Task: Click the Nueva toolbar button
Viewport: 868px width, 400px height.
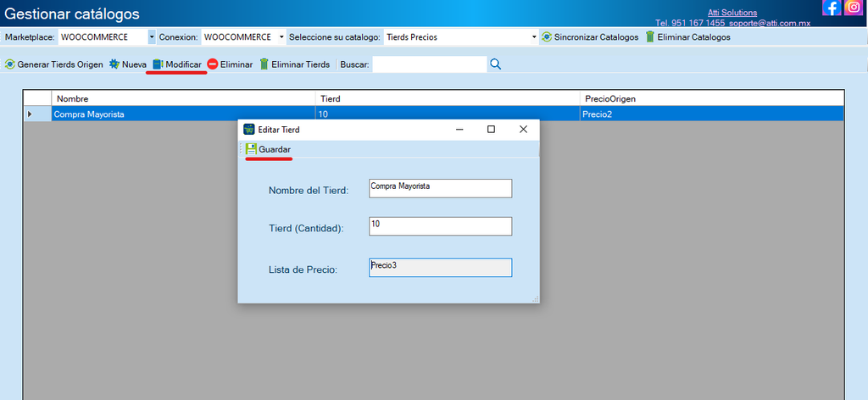Action: point(128,64)
